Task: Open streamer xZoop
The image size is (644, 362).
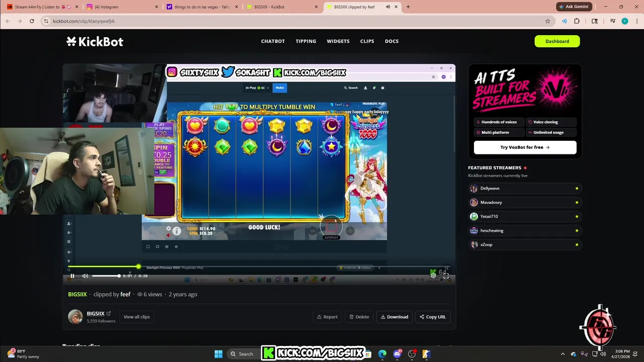Action: (x=525, y=244)
